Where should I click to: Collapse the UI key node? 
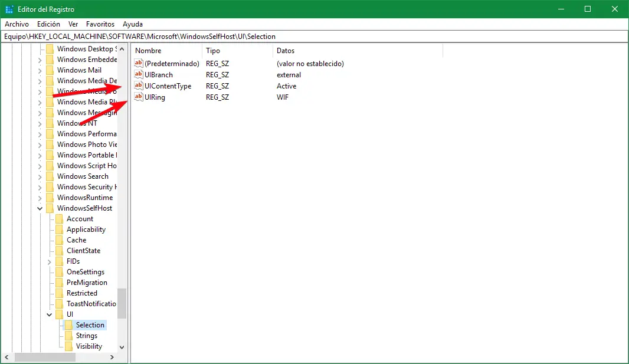click(x=50, y=314)
